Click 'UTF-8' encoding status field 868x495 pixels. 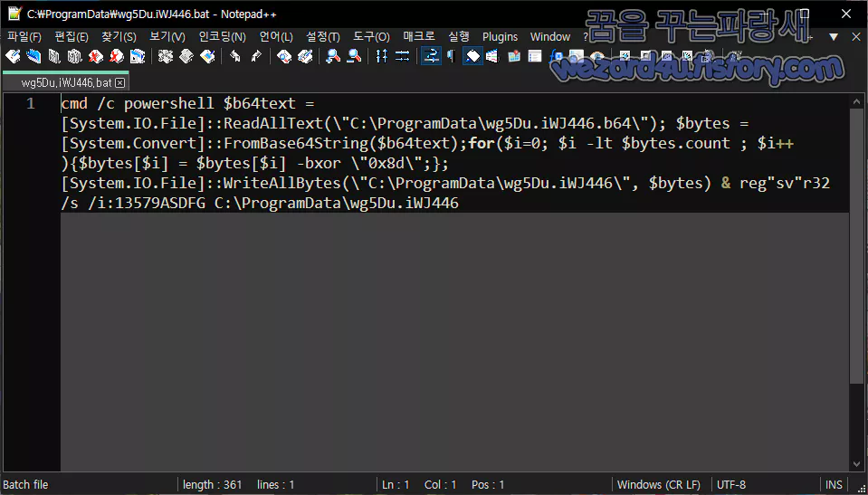click(x=731, y=484)
